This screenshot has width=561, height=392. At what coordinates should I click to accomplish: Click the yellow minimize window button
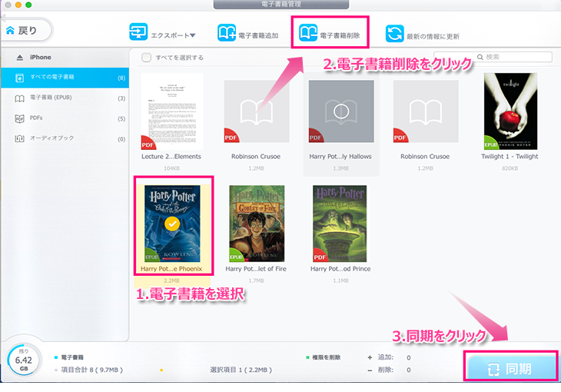pyautogui.click(x=18, y=5)
